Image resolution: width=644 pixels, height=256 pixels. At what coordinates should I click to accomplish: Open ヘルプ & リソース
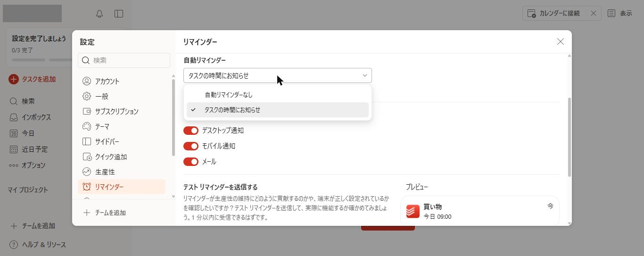pyautogui.click(x=38, y=245)
